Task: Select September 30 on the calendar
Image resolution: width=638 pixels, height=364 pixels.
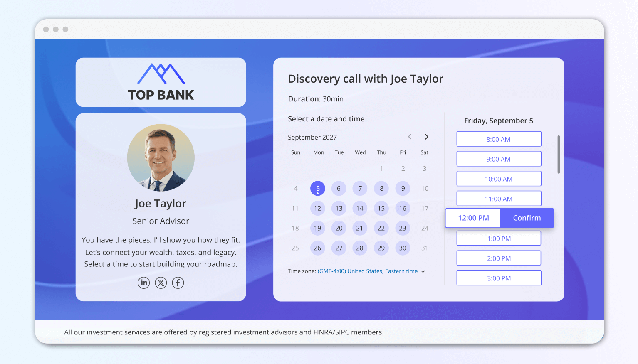Action: [402, 248]
